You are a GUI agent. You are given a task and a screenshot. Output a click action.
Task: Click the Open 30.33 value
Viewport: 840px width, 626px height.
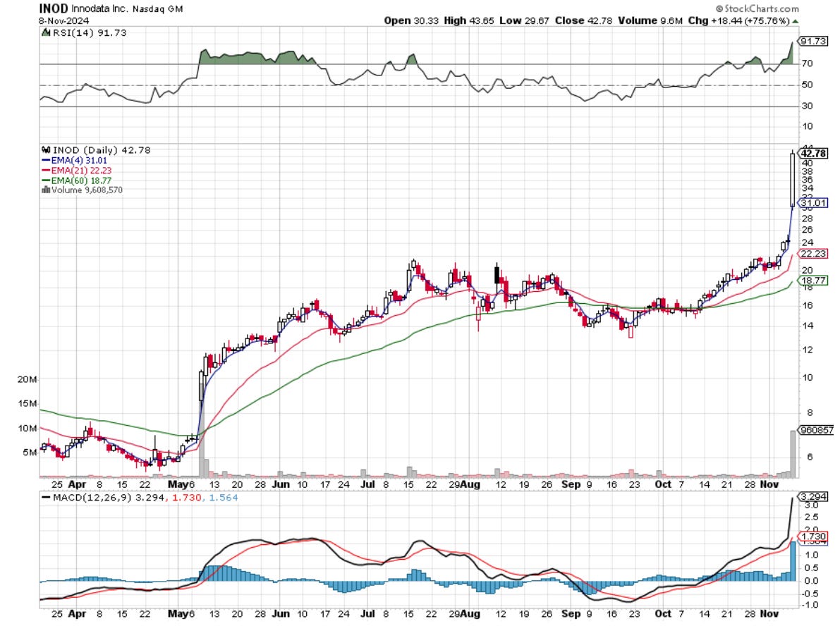coord(411,21)
